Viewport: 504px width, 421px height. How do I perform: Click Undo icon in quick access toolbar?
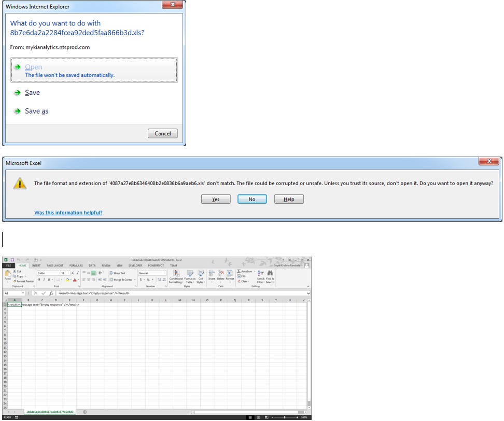click(19, 260)
